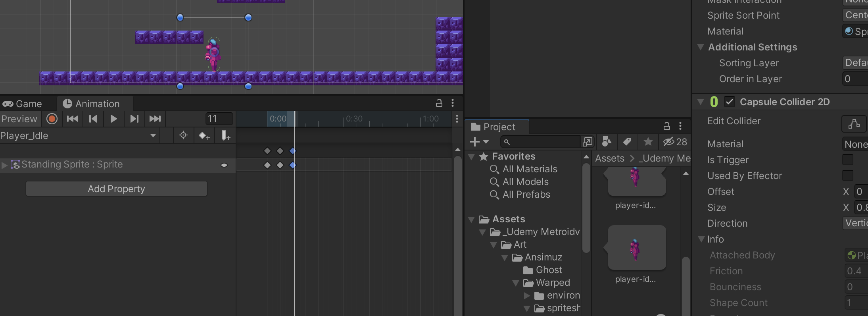Play the Player_Idle animation

coord(113,119)
